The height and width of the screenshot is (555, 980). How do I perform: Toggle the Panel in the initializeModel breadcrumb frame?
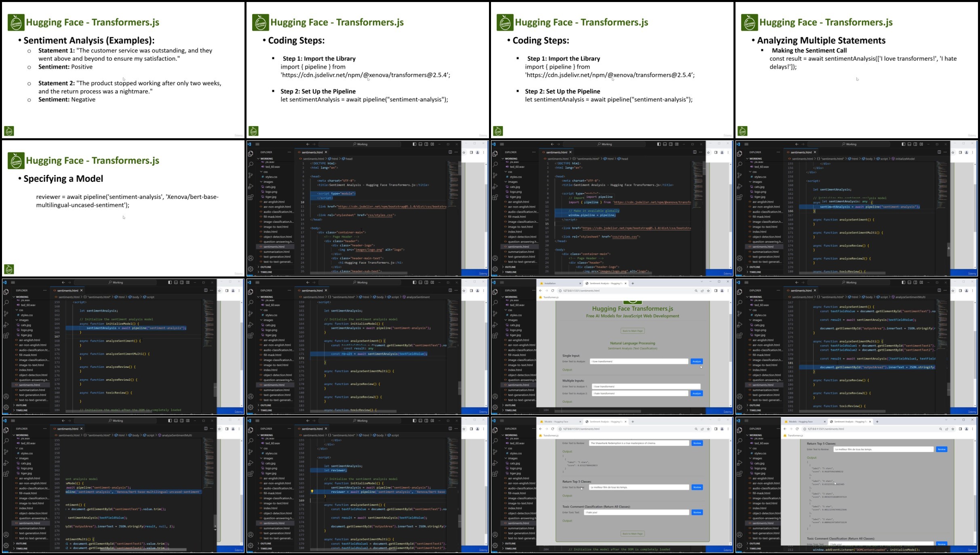click(909, 144)
